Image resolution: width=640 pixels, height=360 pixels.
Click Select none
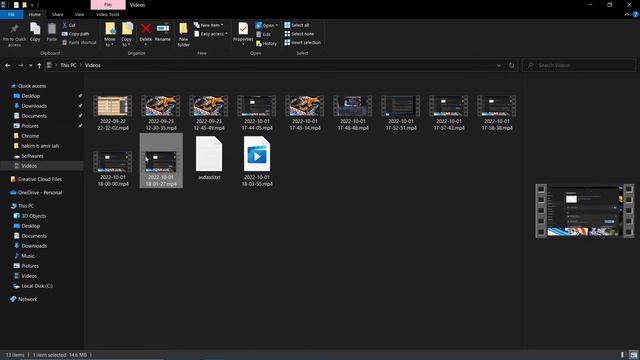pos(299,34)
